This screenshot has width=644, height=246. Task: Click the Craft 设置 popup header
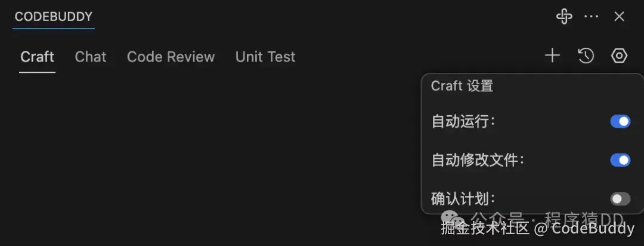coord(462,86)
